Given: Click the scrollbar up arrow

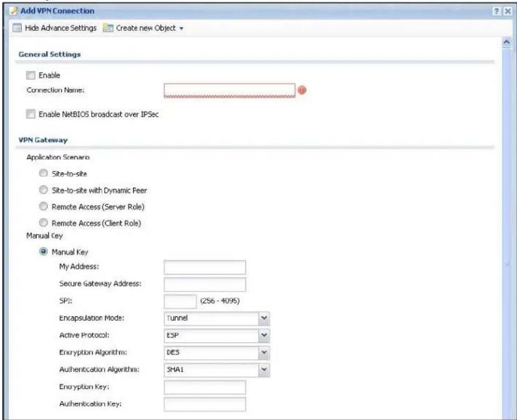Looking at the screenshot, I should point(507,42).
